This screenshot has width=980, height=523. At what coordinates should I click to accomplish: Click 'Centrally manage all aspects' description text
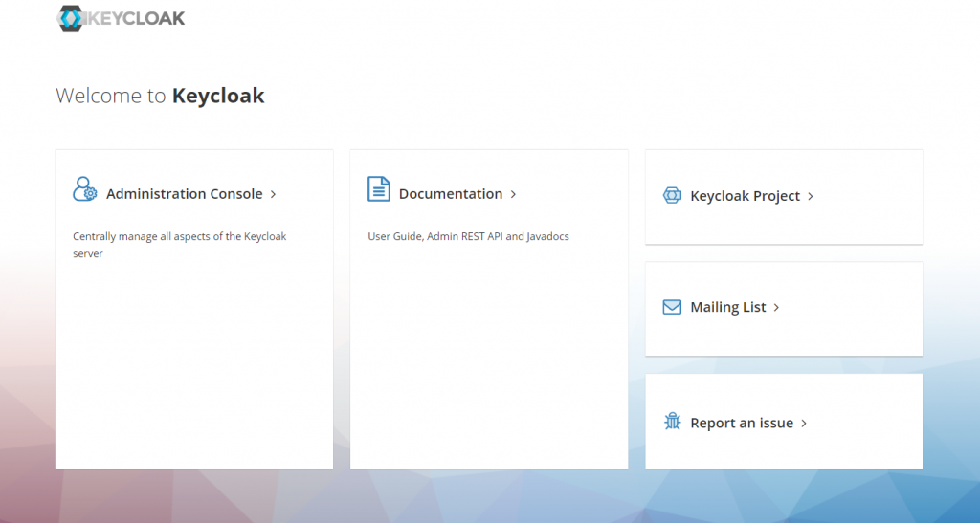179,245
